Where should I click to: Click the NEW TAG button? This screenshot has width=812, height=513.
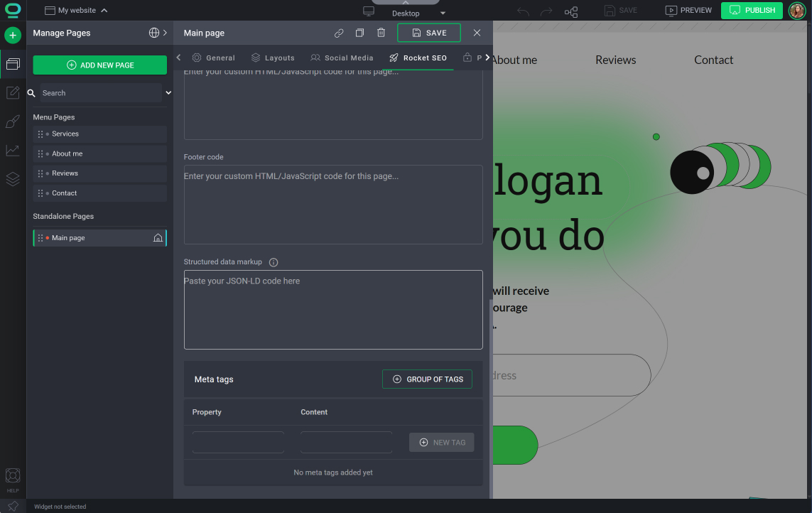click(442, 443)
